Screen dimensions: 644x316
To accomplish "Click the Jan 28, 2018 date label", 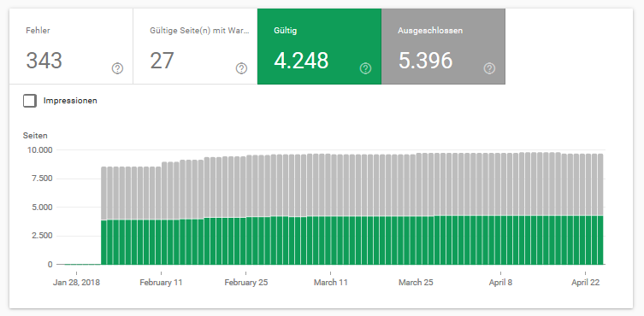I will point(76,283).
